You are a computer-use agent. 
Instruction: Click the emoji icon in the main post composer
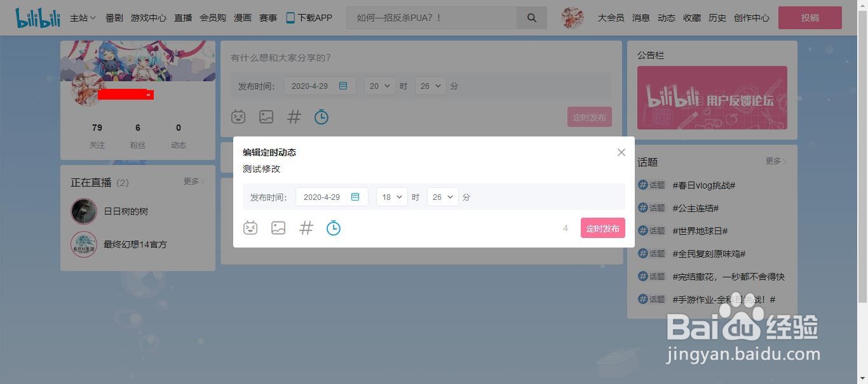point(238,117)
